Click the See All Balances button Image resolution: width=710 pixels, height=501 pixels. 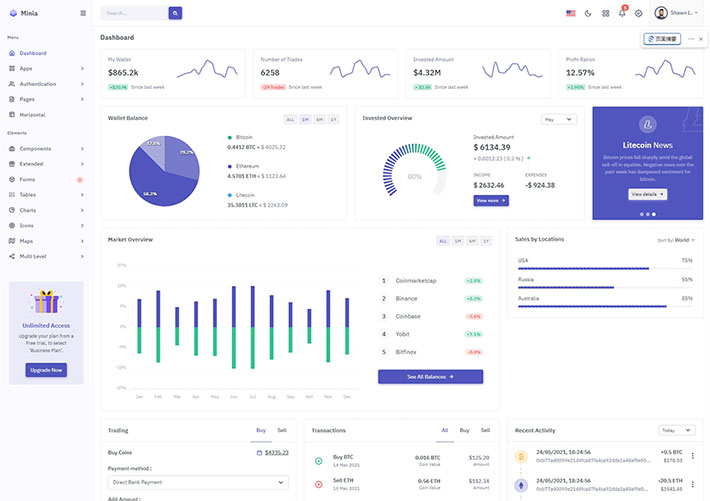[x=430, y=377]
